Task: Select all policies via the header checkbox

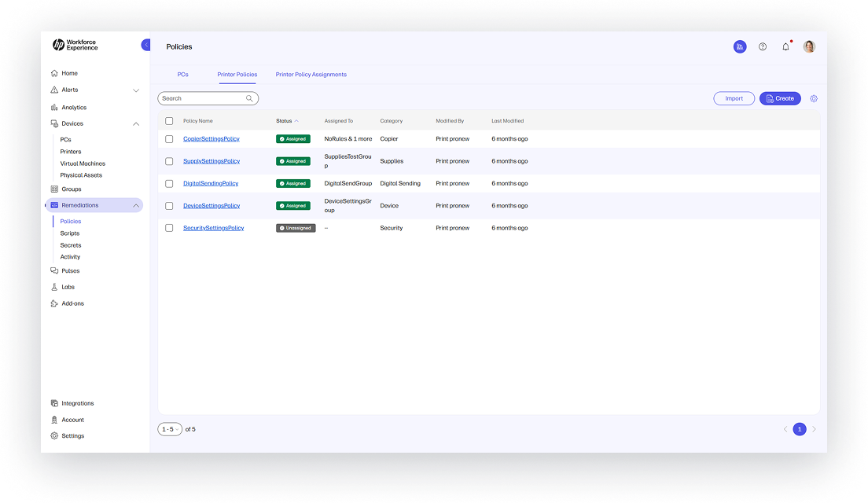Action: tap(169, 121)
